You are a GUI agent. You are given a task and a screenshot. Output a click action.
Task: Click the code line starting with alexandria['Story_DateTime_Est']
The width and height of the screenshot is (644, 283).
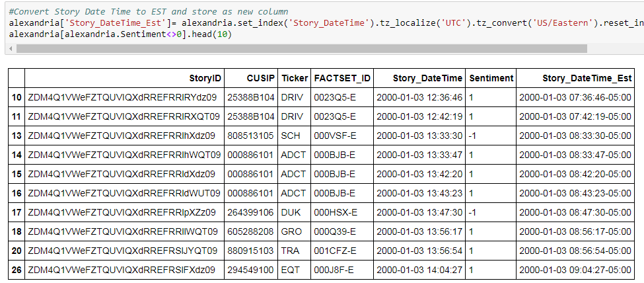point(326,23)
